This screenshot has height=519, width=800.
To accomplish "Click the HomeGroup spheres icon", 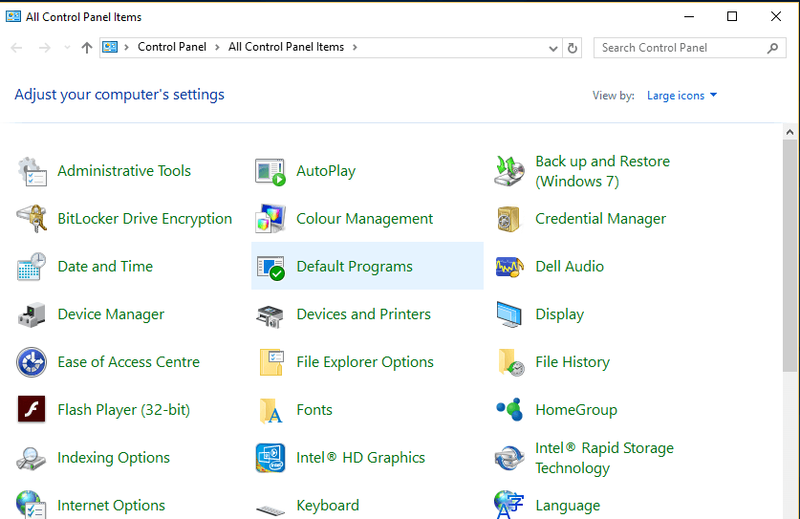I will pyautogui.click(x=510, y=409).
